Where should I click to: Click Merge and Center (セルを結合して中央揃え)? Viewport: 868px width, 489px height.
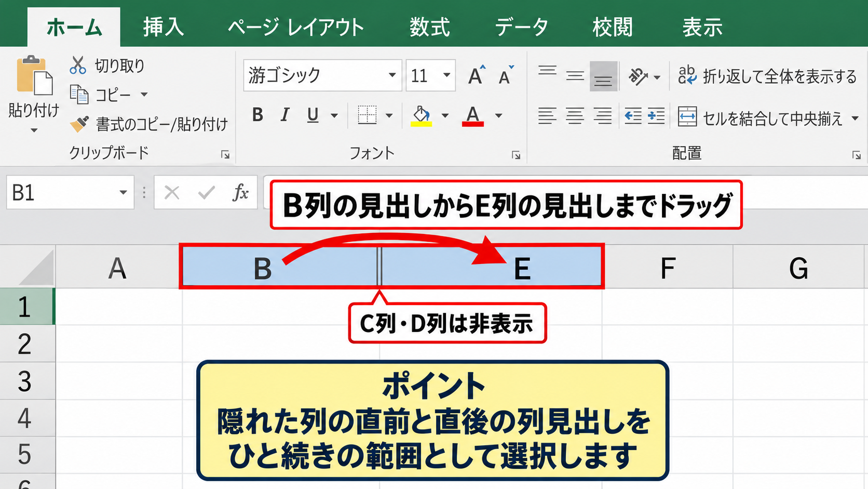pyautogui.click(x=760, y=118)
